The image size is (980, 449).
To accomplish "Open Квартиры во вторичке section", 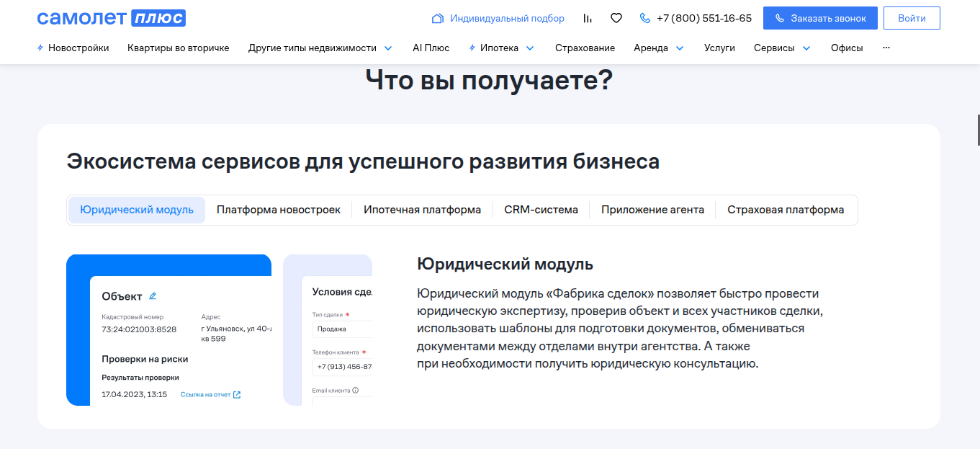I will coord(179,48).
